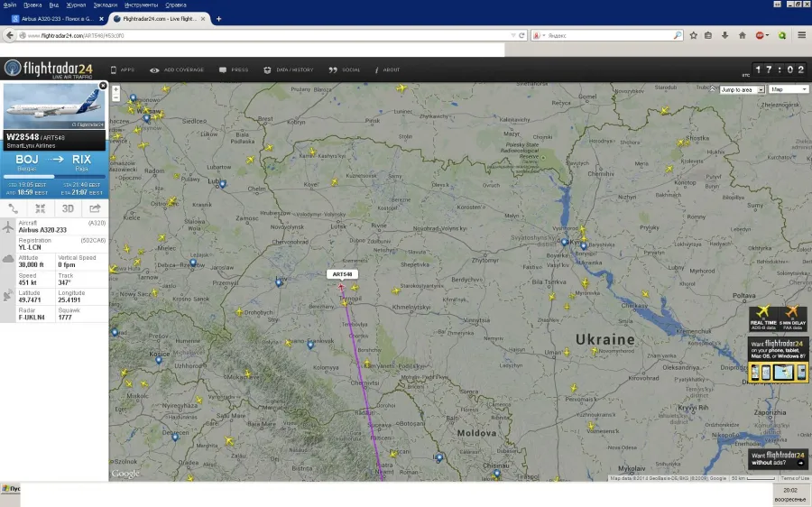Open the 3D cockpit view
The width and height of the screenshot is (812, 507).
(68, 208)
